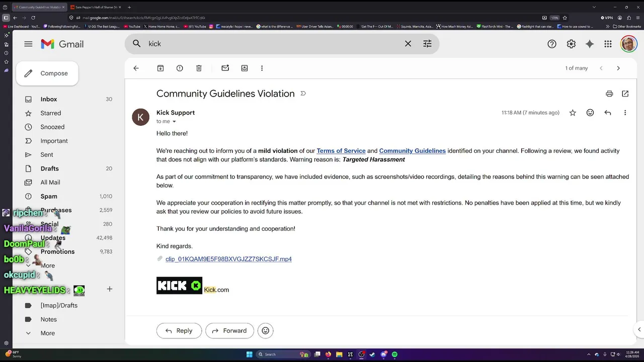644x362 pixels.
Task: Open the Other Bookmarks folder
Action: click(626, 26)
